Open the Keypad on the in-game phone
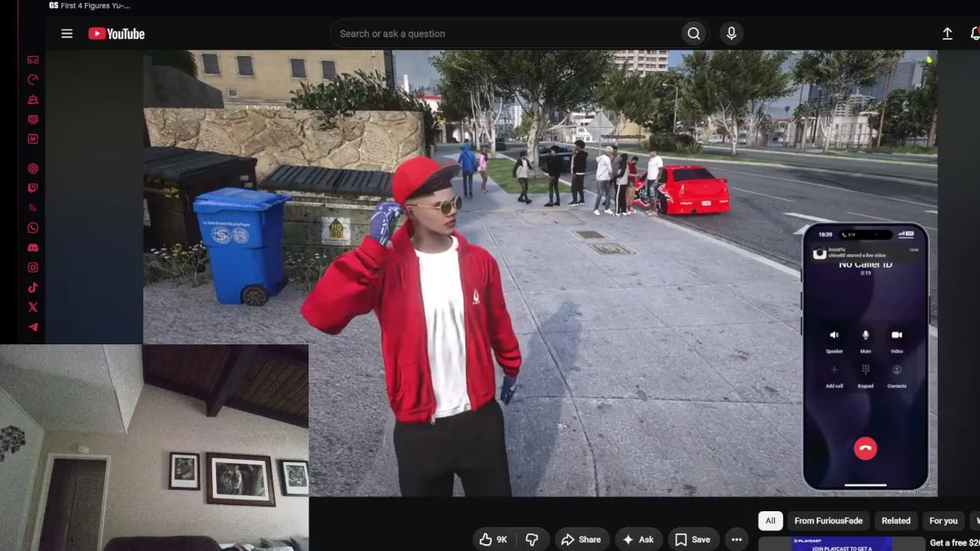 click(x=865, y=376)
